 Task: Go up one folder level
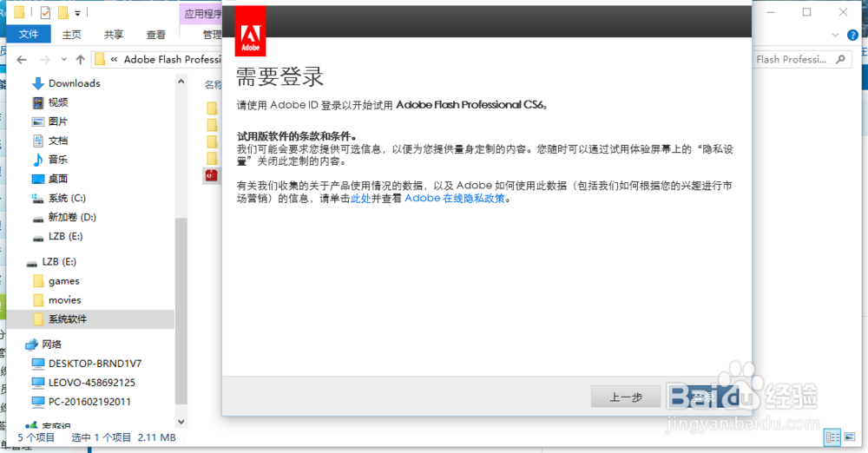click(80, 59)
